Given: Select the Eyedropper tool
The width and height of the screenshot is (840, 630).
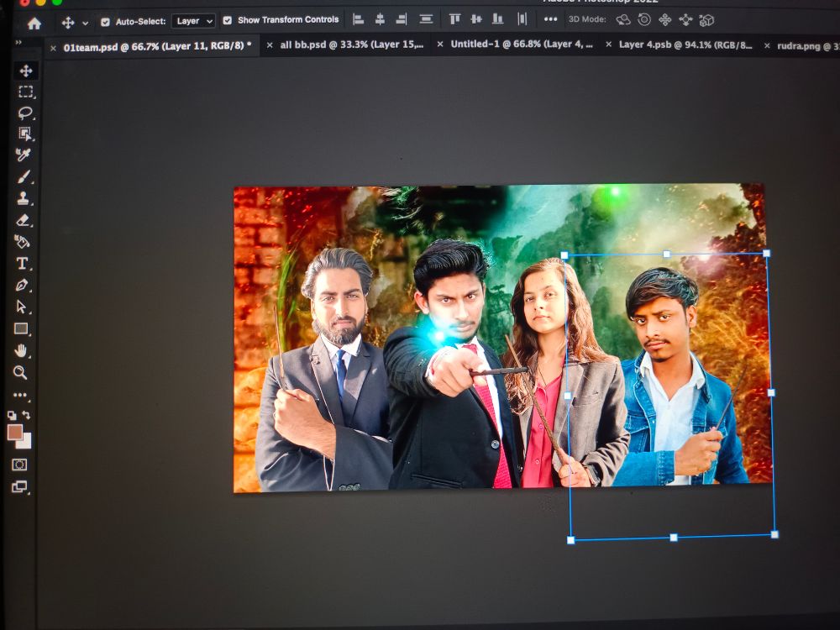Looking at the screenshot, I should click(23, 155).
